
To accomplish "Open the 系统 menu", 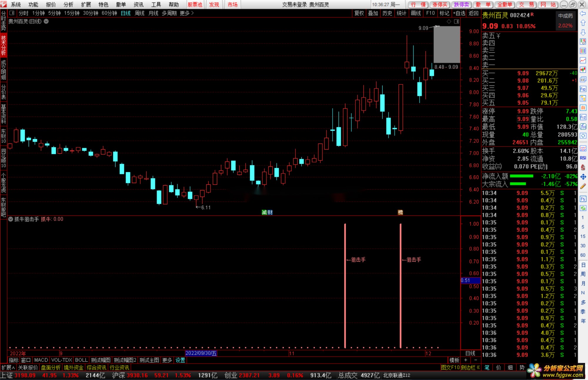I will [x=16, y=4].
